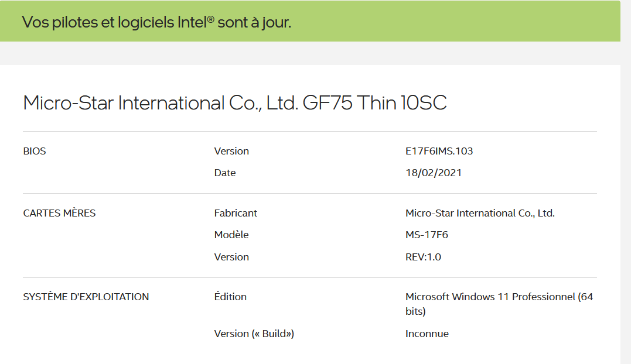
Task: Click the GF75 Thin 10SC system title
Action: (234, 103)
